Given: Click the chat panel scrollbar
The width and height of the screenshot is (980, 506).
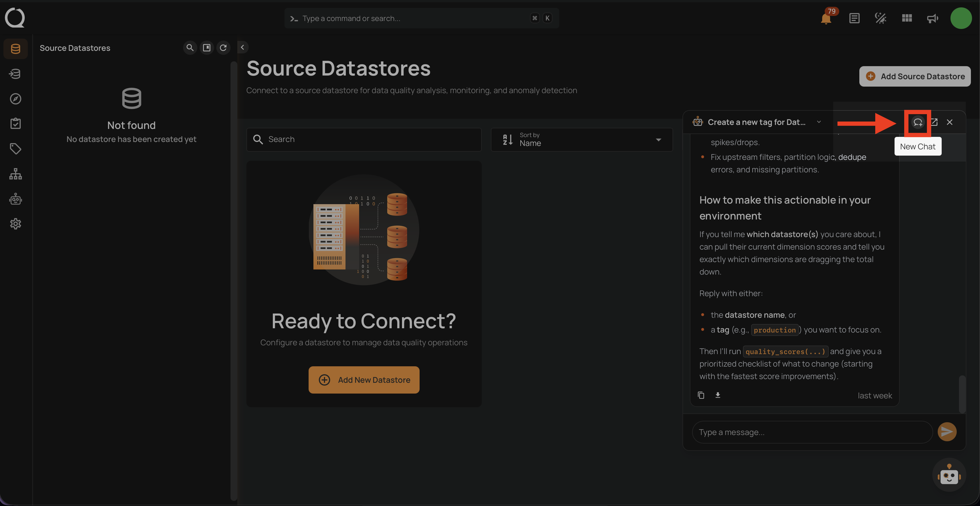Looking at the screenshot, I should (x=962, y=394).
